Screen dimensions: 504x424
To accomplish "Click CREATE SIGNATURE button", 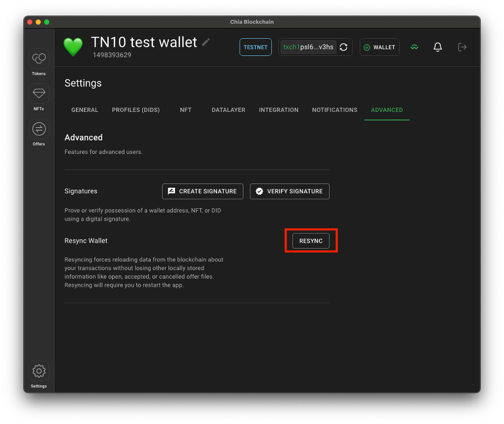I will tap(202, 192).
